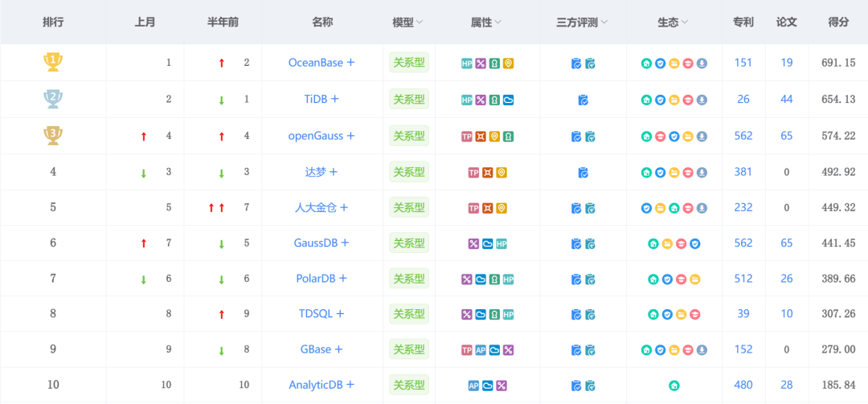Open the TiDB + database link
Screen dimensions: 868x404
pos(321,99)
